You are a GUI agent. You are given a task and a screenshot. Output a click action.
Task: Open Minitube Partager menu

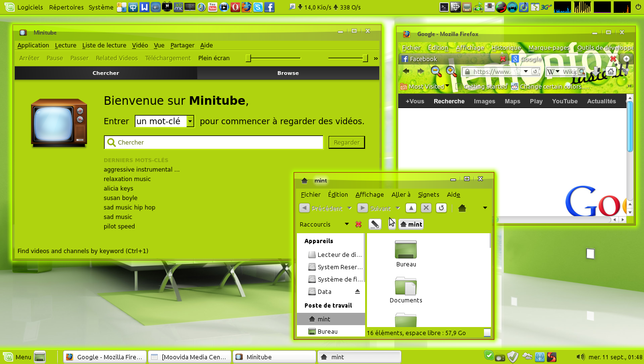point(182,45)
